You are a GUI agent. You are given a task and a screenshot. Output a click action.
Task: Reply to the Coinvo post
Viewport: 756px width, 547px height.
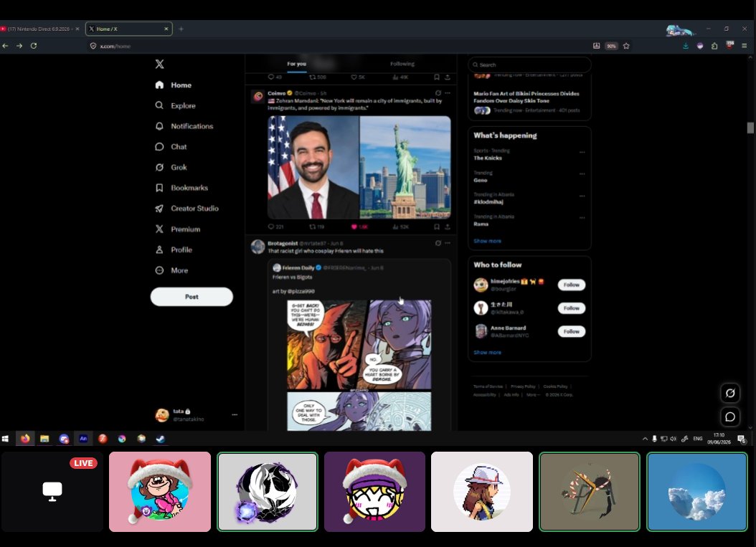pyautogui.click(x=275, y=227)
